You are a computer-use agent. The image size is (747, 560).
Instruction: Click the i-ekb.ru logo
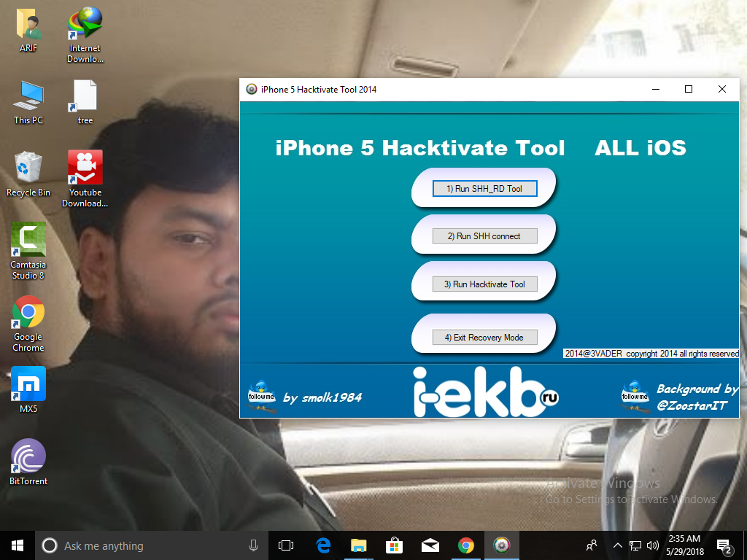(485, 392)
